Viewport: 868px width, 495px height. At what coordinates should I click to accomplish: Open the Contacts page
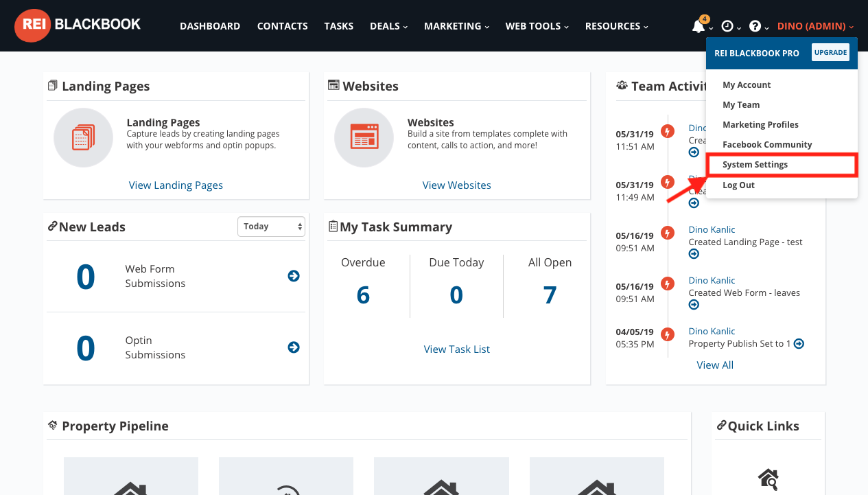[x=282, y=26]
